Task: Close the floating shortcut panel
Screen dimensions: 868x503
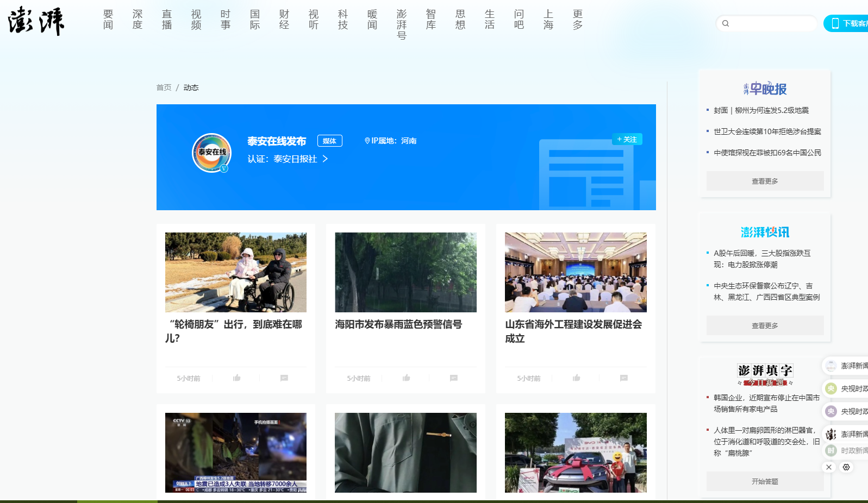Action: point(828,467)
